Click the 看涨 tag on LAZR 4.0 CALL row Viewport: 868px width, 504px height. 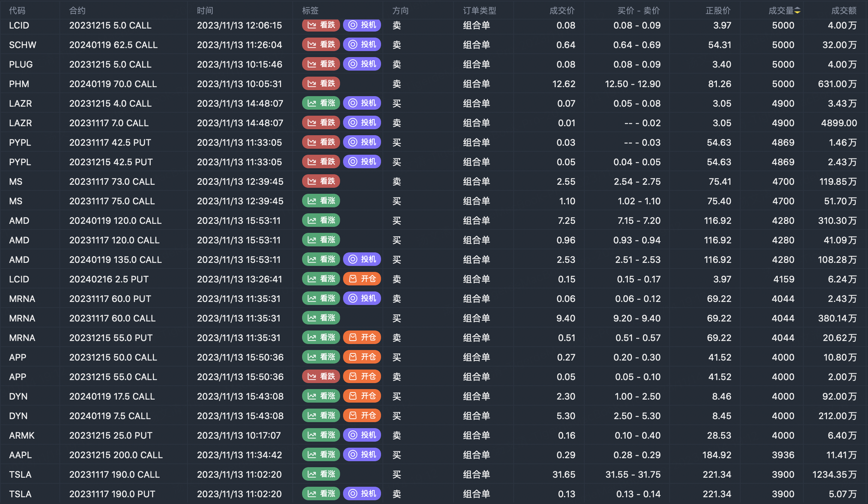[x=321, y=103]
